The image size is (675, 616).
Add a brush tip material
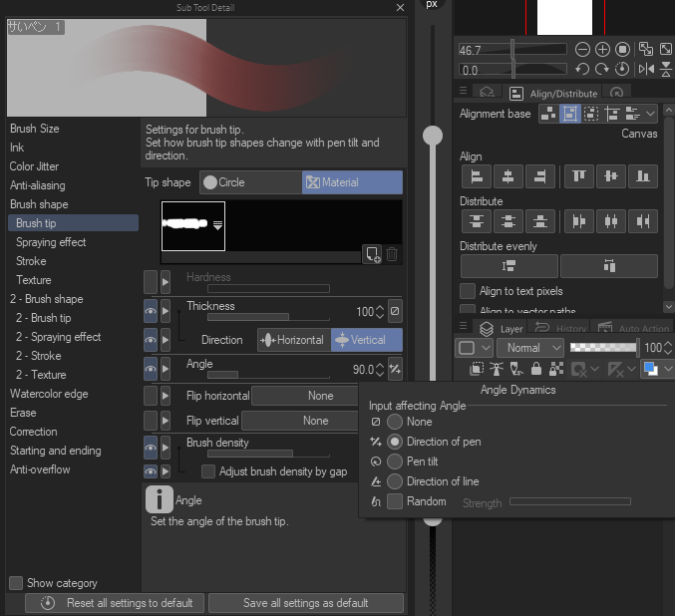click(373, 254)
